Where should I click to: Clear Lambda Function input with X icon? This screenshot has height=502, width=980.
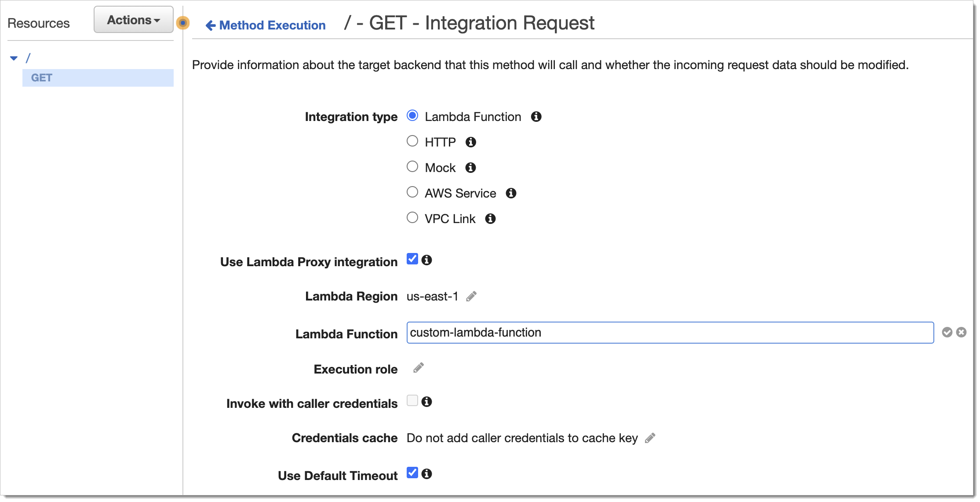[962, 332]
